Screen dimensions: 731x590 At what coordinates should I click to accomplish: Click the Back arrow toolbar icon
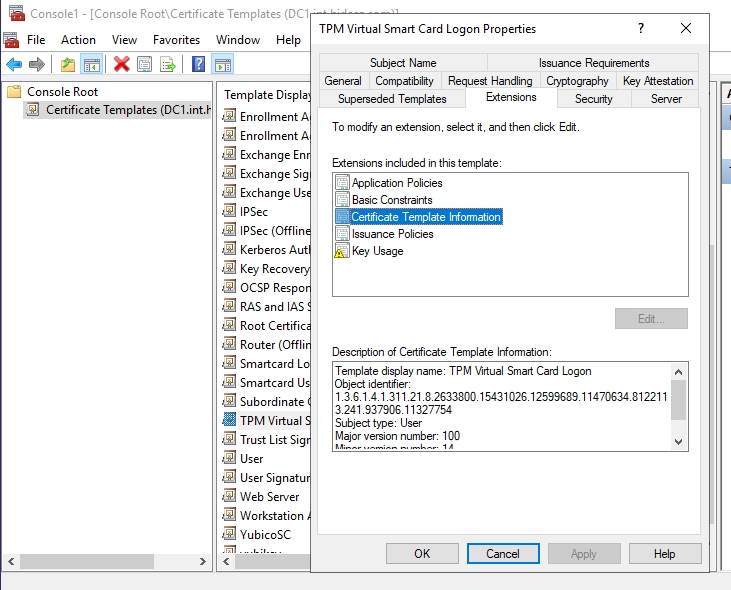coord(14,64)
